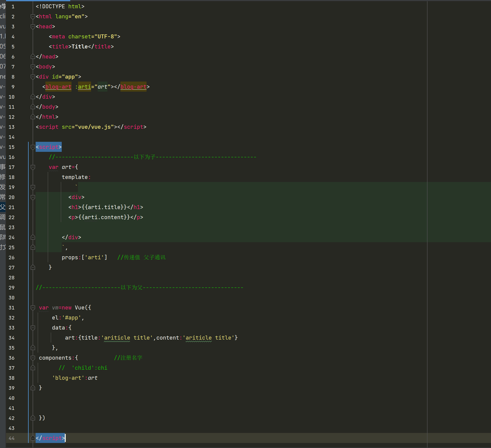The image size is (491, 448).
Task: Click the closing blog-art tag name
Action: 133,87
